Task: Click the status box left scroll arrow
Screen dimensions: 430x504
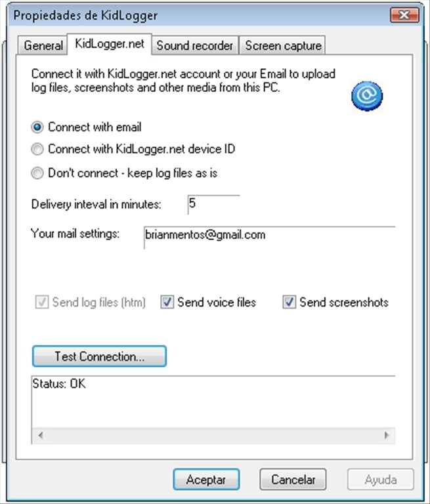Action: click(x=41, y=436)
